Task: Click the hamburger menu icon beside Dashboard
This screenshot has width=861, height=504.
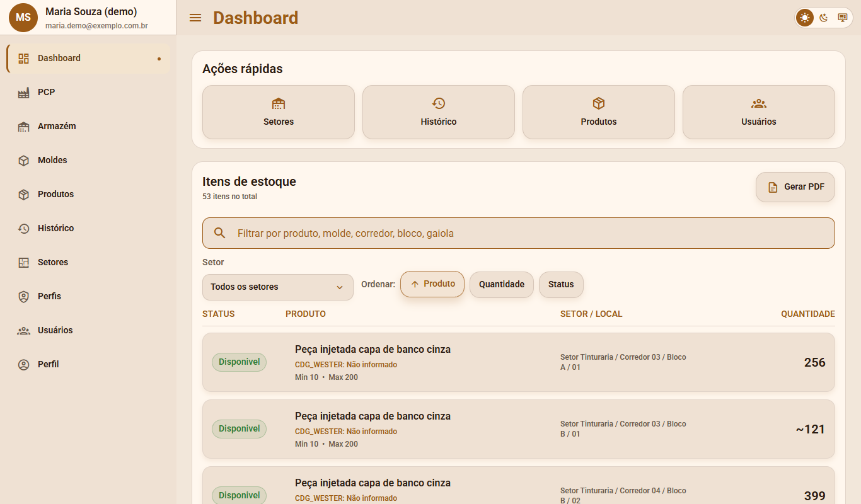Action: click(195, 18)
